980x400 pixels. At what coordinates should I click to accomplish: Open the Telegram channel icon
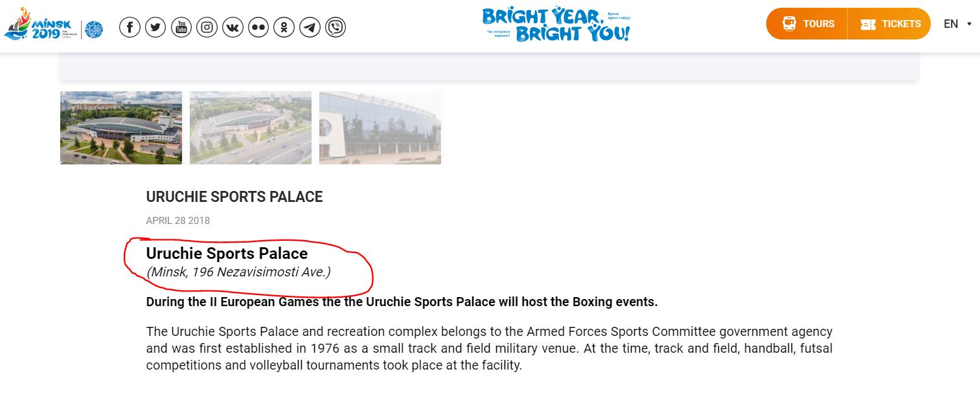pyautogui.click(x=310, y=27)
